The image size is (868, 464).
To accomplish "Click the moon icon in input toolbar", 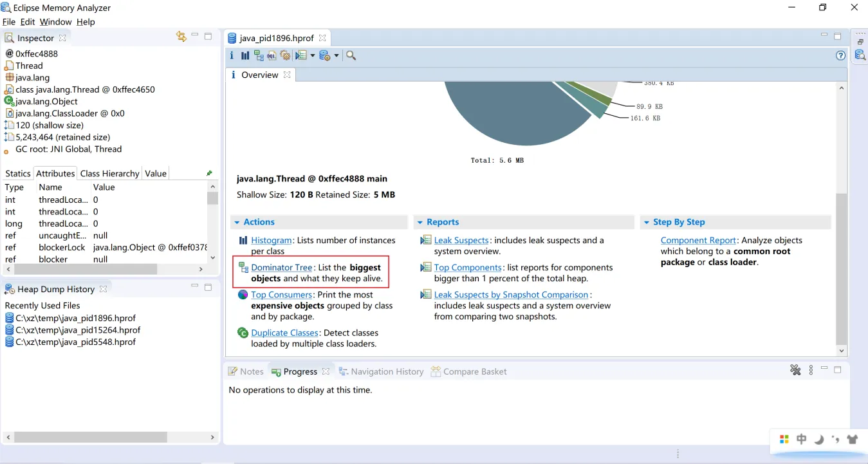I will click(819, 440).
